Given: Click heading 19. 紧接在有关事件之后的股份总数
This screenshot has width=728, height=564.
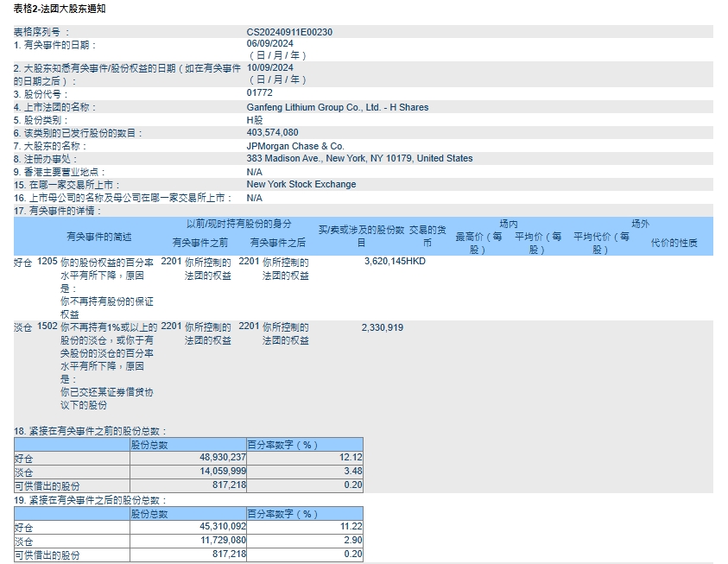Looking at the screenshot, I should 90,500.
